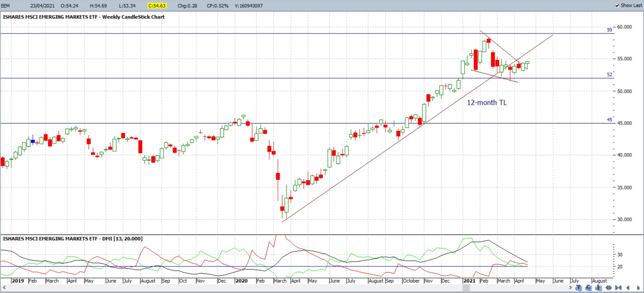Click the 45 support level label
Screen dimensions: 644x293
[609, 120]
